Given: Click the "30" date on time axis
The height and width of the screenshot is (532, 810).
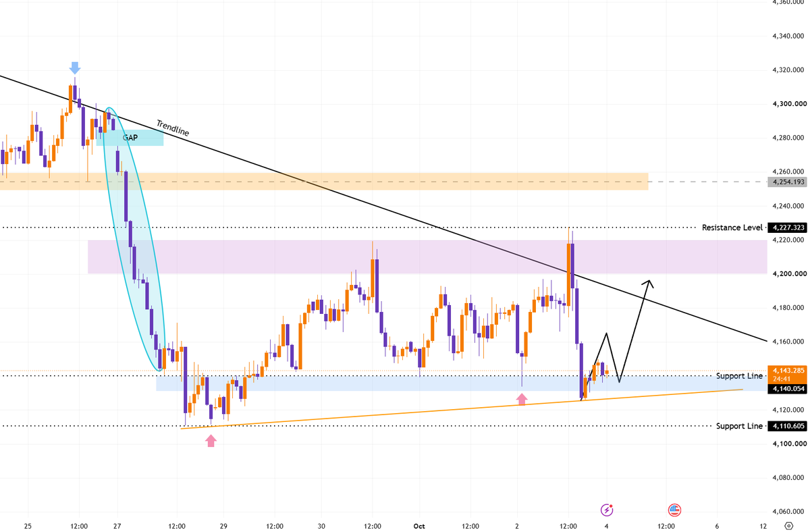Looking at the screenshot, I should [321, 525].
